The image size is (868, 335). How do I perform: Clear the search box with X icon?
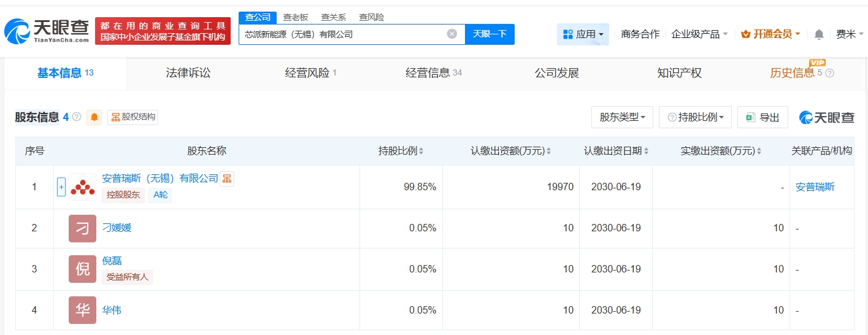click(x=452, y=34)
